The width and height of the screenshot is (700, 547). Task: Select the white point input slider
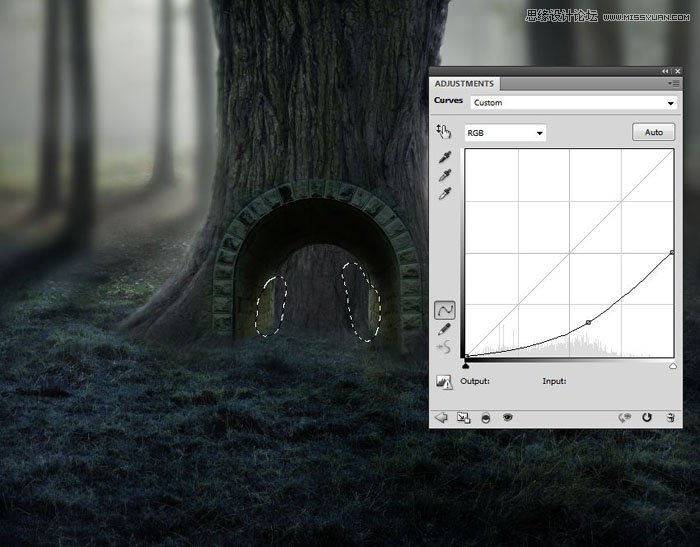coord(673,366)
